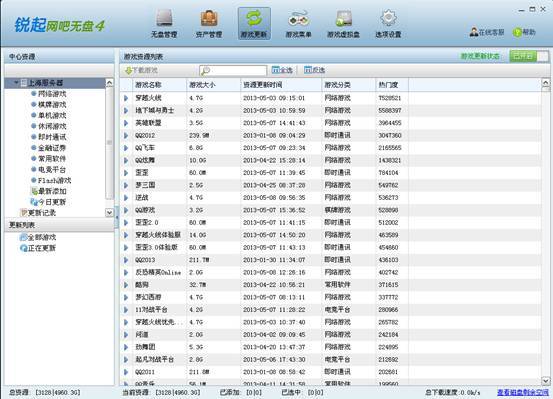This screenshot has height=399, width=553.
Task: Click the 总下载速度 status bar entry
Action: pos(453,392)
